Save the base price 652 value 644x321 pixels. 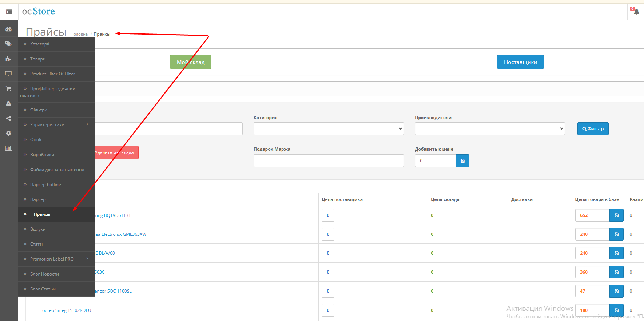pos(616,215)
